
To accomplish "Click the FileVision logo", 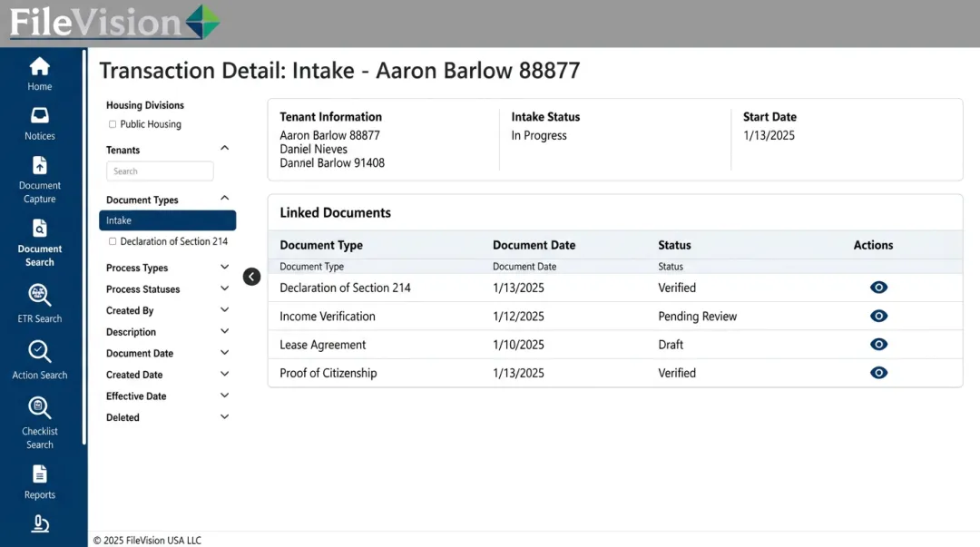I will tap(115, 23).
